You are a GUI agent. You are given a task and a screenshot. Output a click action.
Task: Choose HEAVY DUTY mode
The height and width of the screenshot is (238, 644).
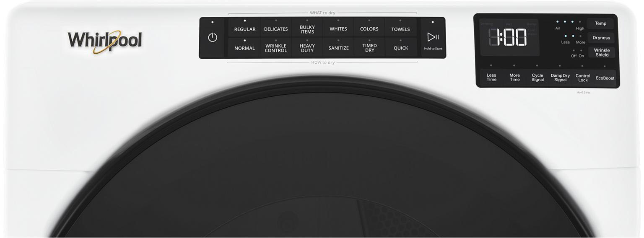click(307, 47)
